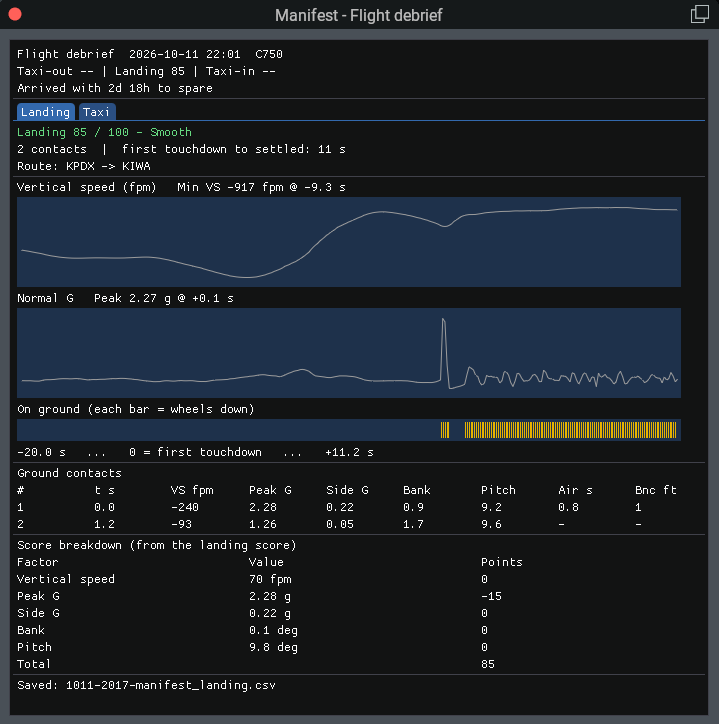Click the Side G value '0.22 g' in breakdown
The image size is (719, 724).
pos(270,613)
